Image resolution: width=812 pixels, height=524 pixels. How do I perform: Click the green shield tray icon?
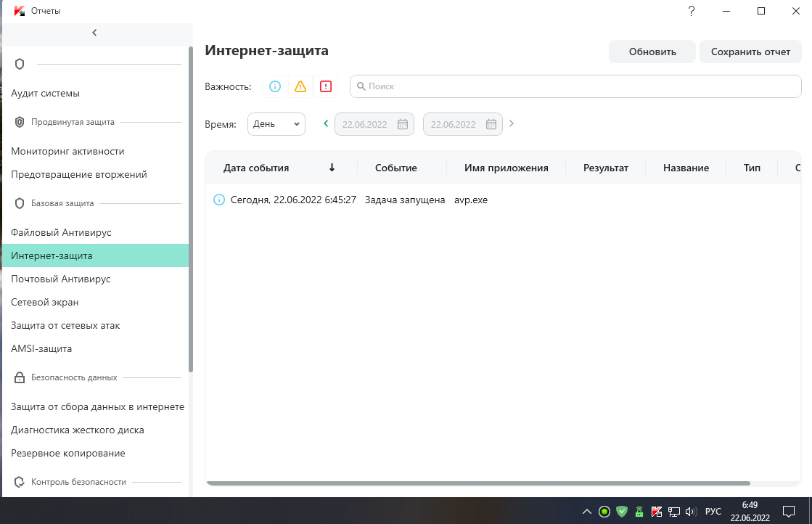pyautogui.click(x=622, y=512)
